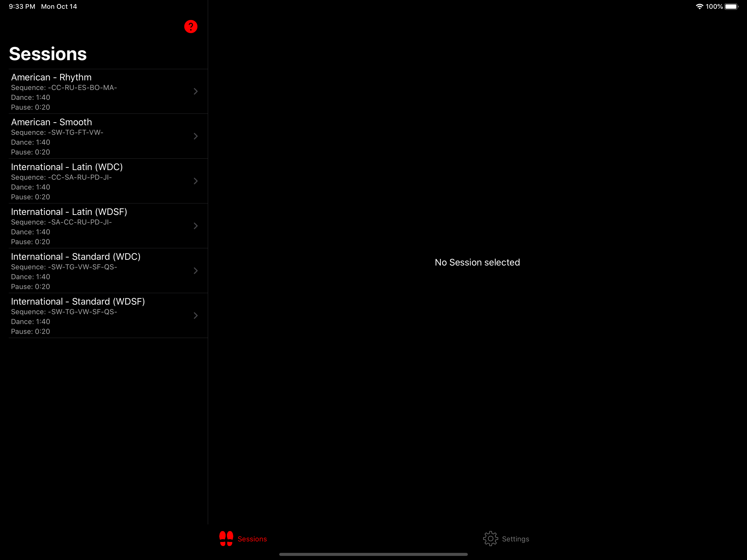Select the American - Smooth session title
Viewport: 747px width, 560px height.
pyautogui.click(x=51, y=122)
